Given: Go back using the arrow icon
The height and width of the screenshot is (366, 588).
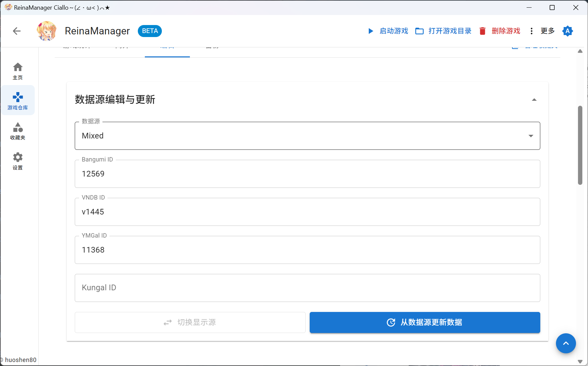Looking at the screenshot, I should 17,31.
